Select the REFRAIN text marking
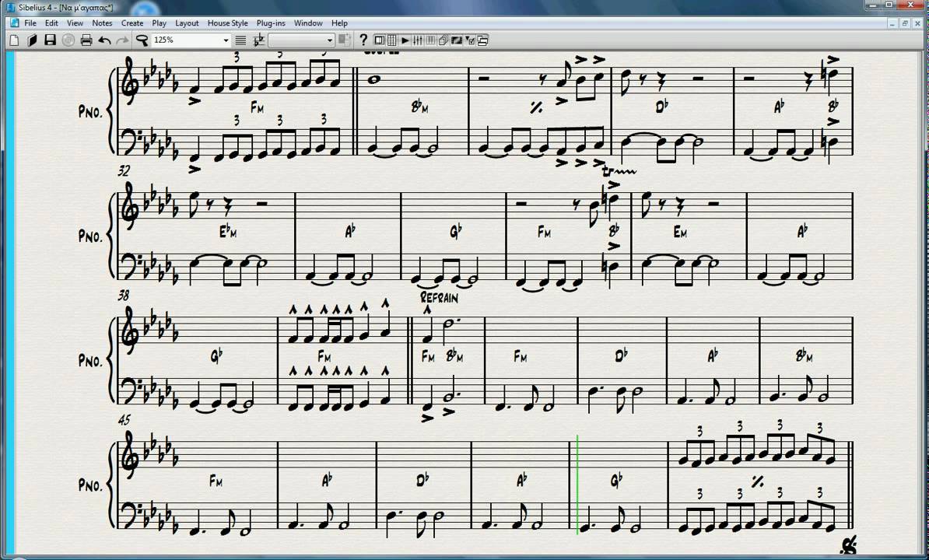The height and width of the screenshot is (560, 929). pos(439,297)
